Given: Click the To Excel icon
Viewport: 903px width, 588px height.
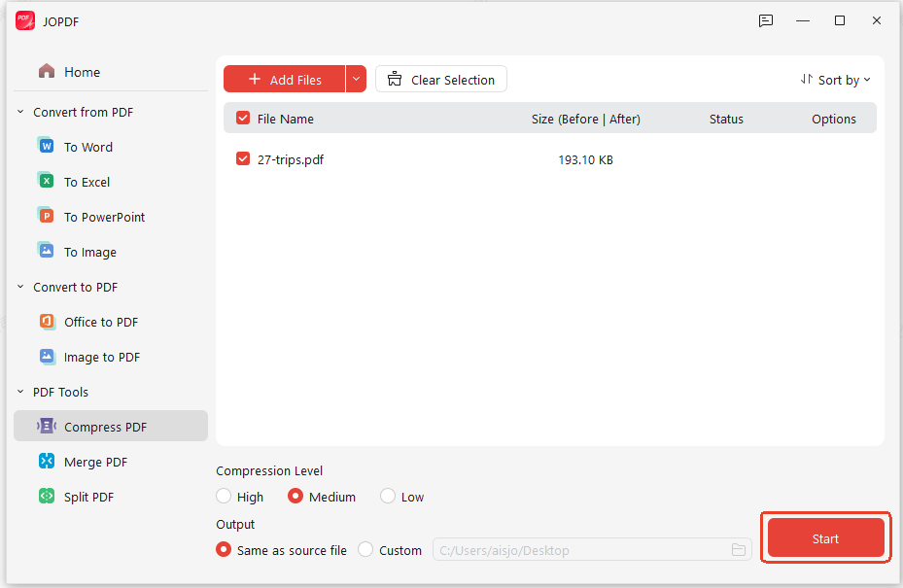Looking at the screenshot, I should [x=47, y=182].
